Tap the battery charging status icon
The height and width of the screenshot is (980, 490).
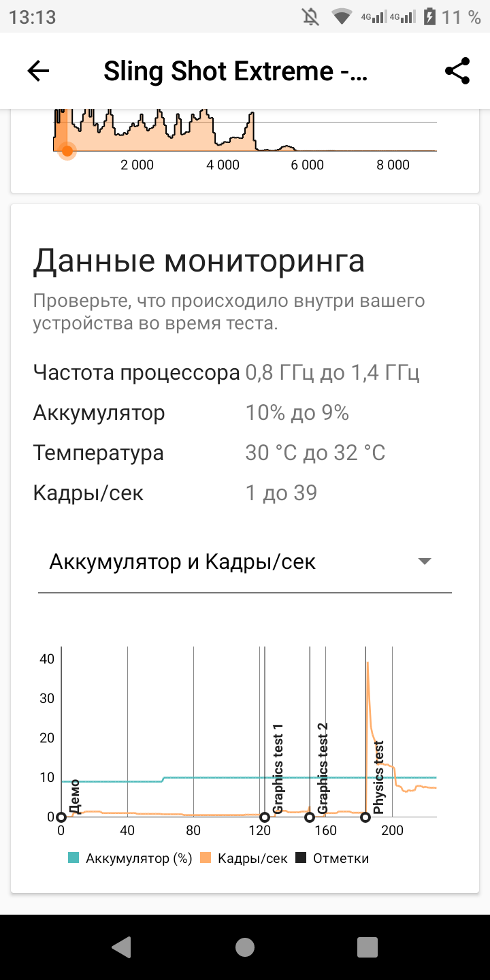click(x=429, y=17)
